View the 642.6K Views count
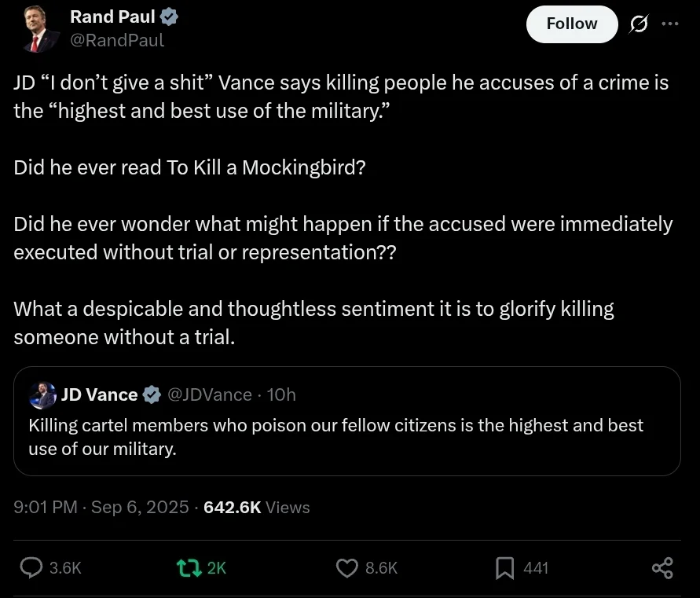 pos(256,508)
